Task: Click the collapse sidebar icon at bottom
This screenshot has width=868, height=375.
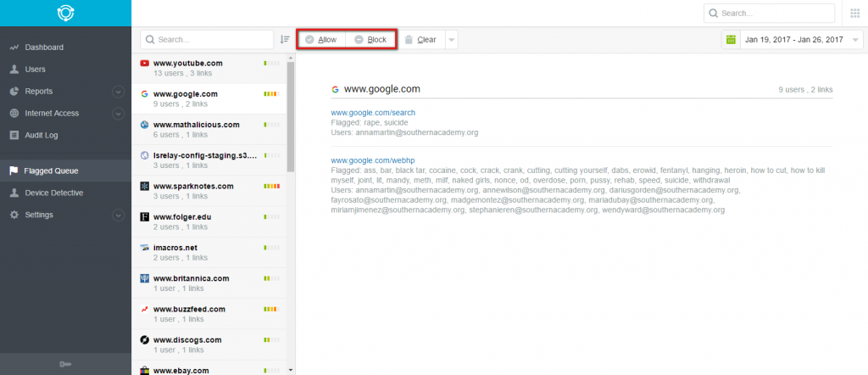Action: (65, 364)
